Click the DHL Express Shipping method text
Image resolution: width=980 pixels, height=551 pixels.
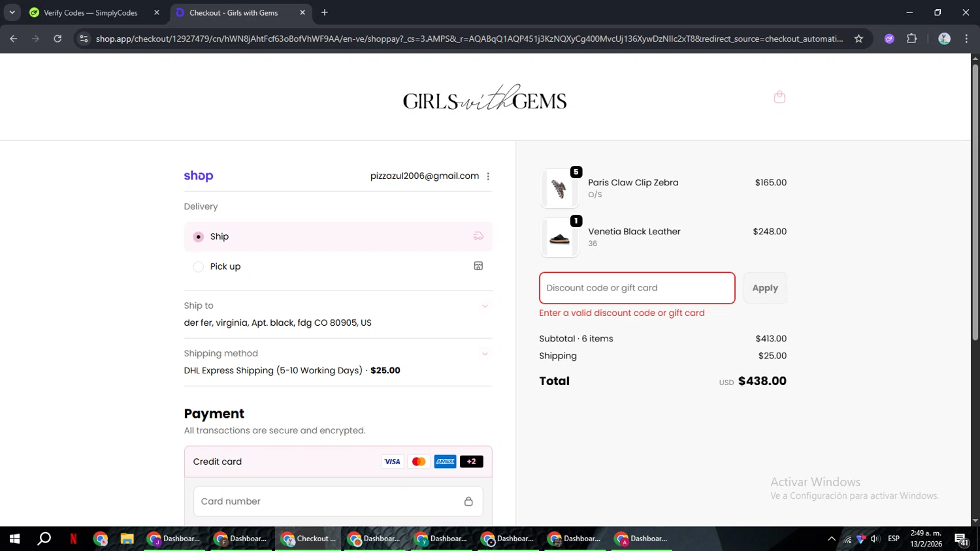point(273,370)
